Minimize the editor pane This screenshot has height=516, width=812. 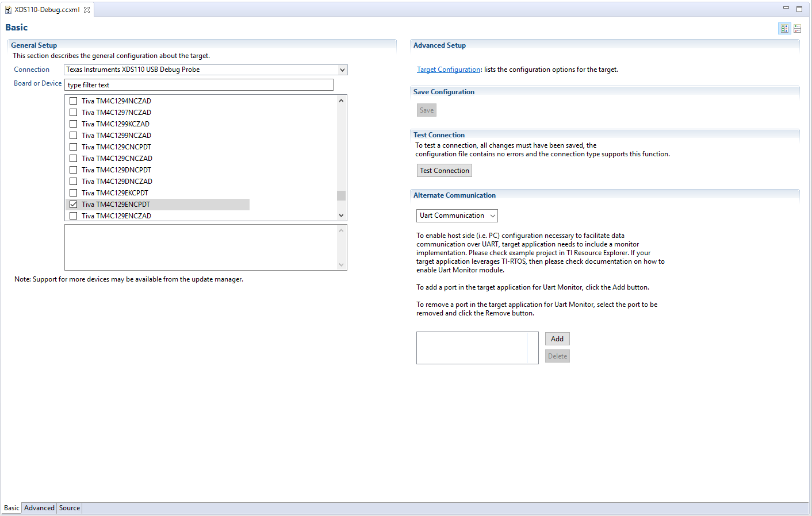click(786, 8)
